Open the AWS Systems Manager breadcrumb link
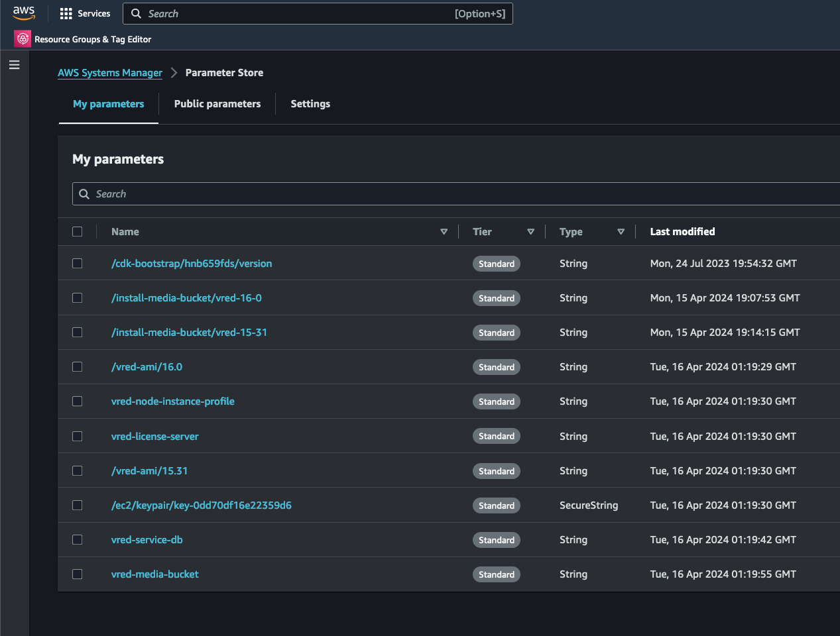 (109, 73)
